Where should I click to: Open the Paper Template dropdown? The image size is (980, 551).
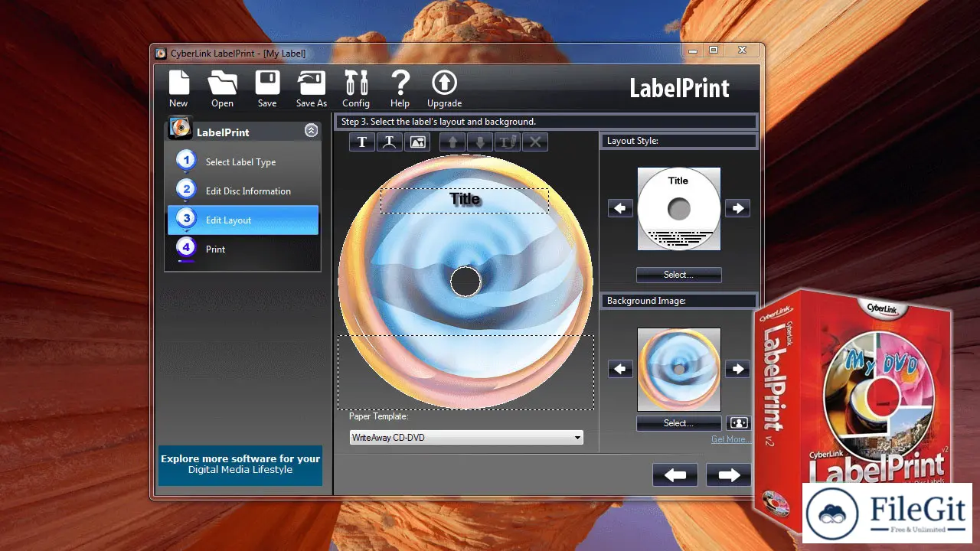466,438
